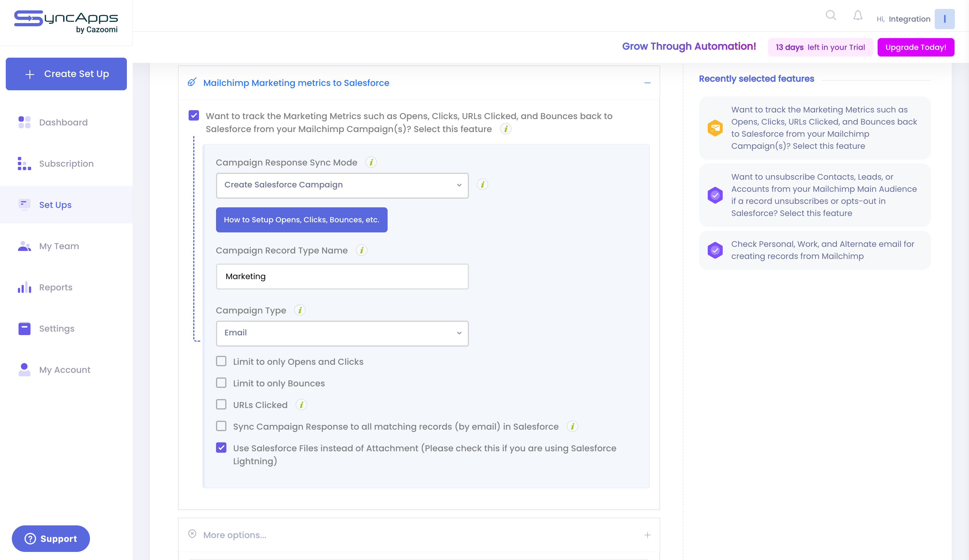Open My Team in sidebar
The height and width of the screenshot is (560, 969).
point(66,246)
